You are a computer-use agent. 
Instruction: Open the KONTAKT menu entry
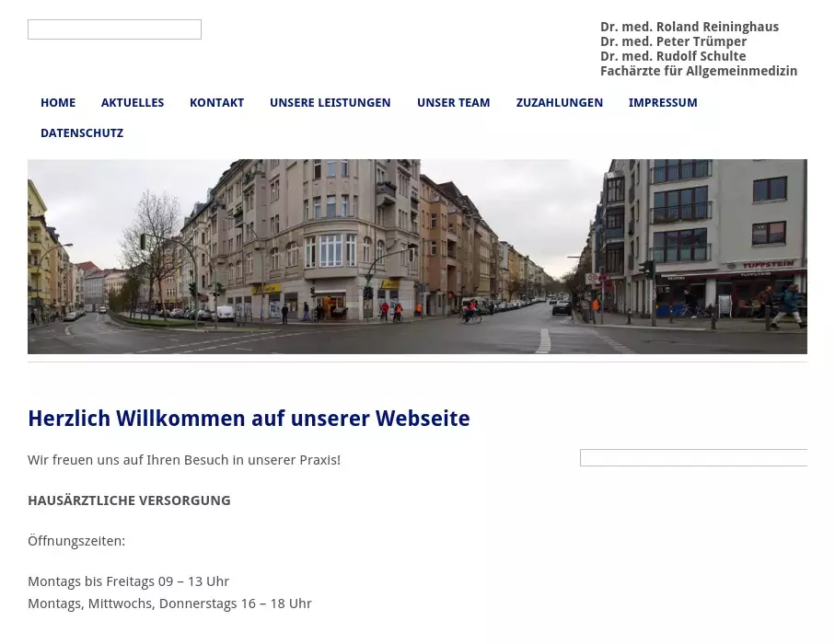(x=216, y=103)
